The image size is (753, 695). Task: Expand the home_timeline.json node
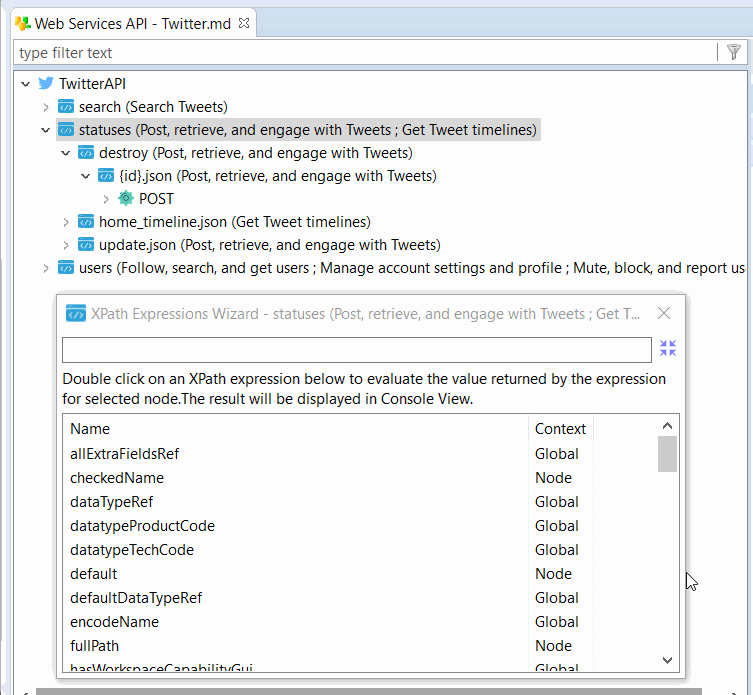66,222
